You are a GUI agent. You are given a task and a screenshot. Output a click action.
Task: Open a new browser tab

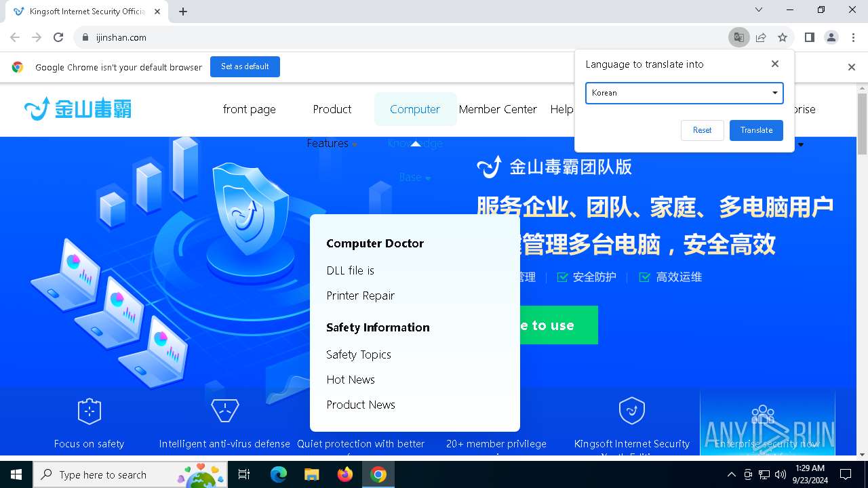click(183, 12)
